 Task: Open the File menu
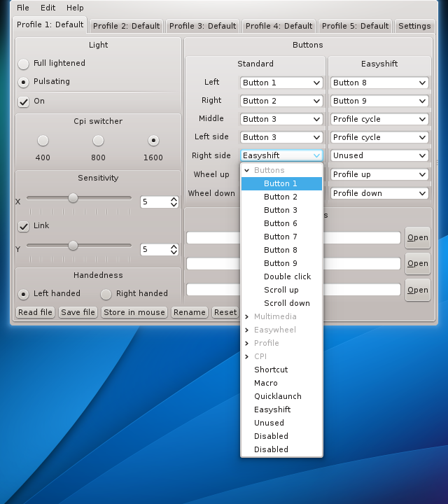click(23, 8)
